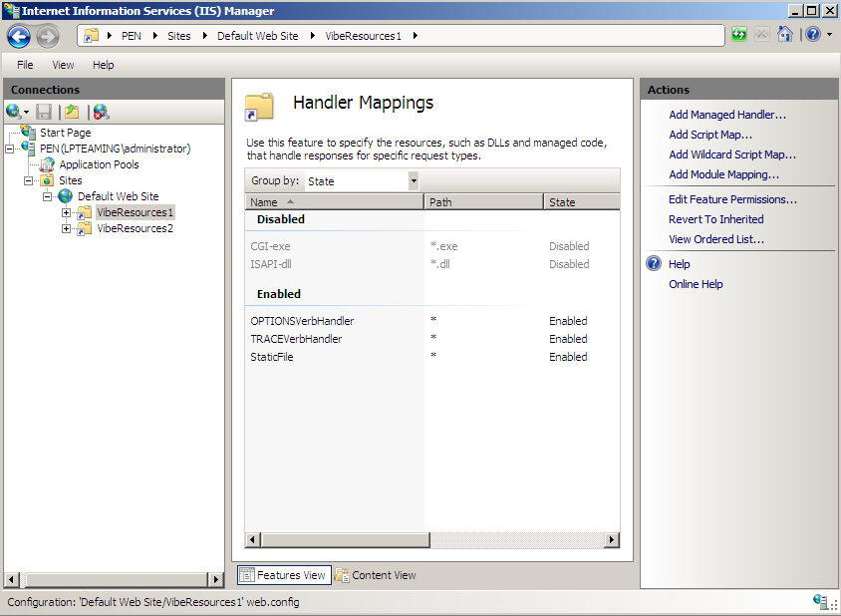Click the Connections pane scroll left arrow

click(12, 579)
